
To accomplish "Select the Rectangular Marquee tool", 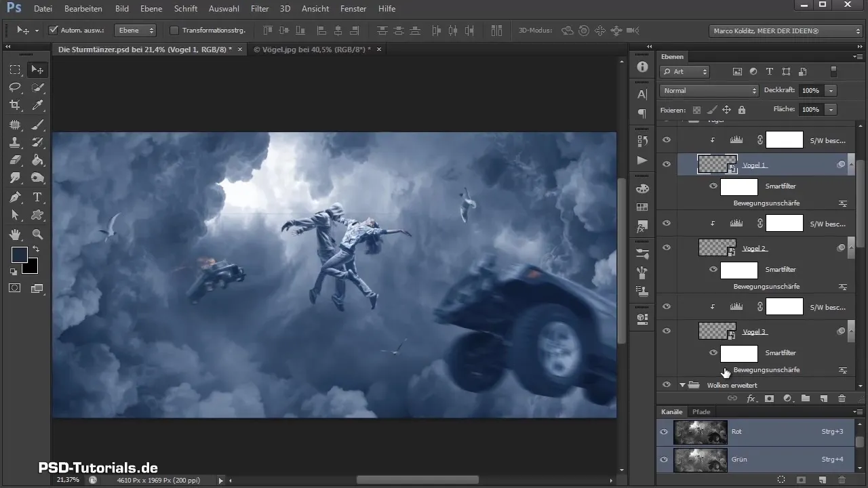I will click(15, 70).
